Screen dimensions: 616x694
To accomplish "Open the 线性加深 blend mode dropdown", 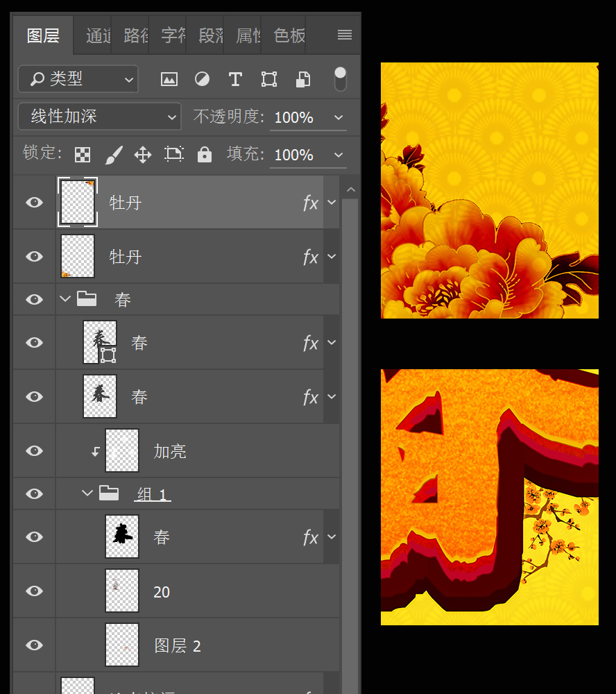I will (x=100, y=117).
